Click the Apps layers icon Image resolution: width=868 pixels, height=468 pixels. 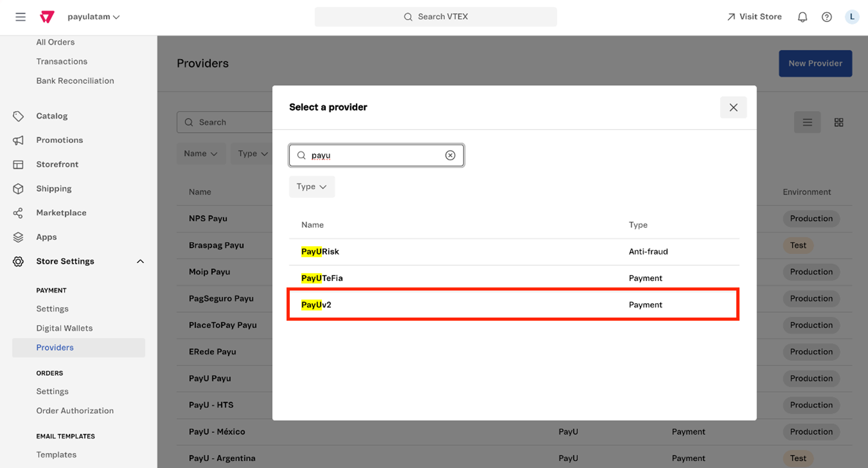(x=19, y=237)
